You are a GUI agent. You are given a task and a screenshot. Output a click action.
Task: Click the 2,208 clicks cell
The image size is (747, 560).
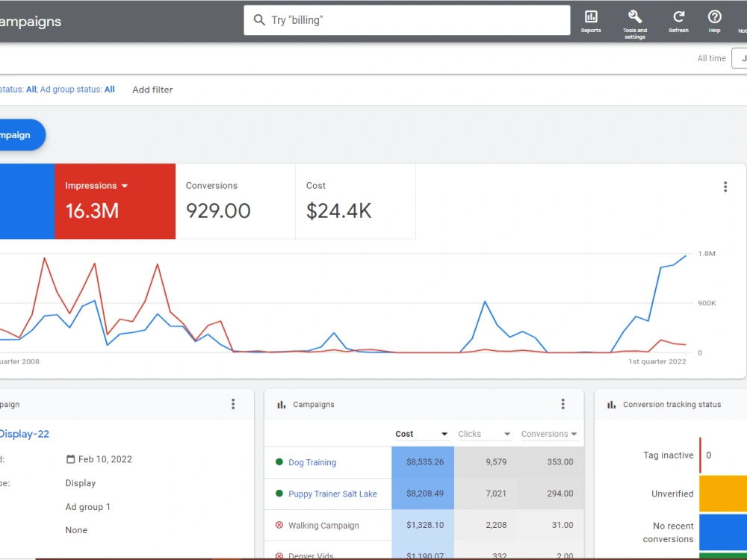click(x=486, y=525)
